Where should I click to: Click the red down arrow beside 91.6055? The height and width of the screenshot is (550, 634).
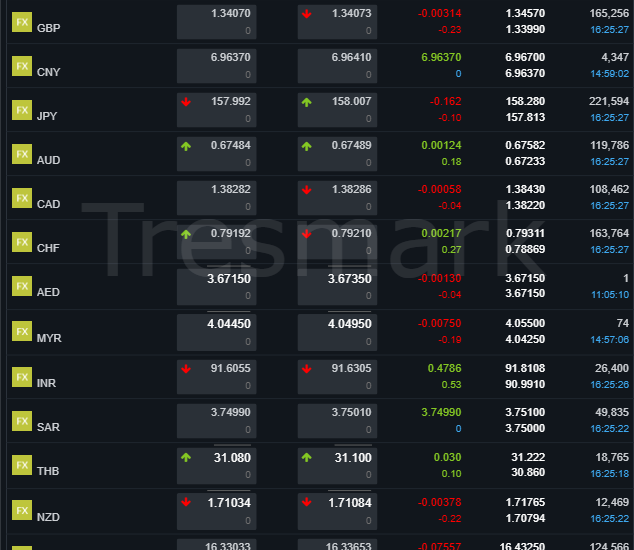pyautogui.click(x=186, y=369)
